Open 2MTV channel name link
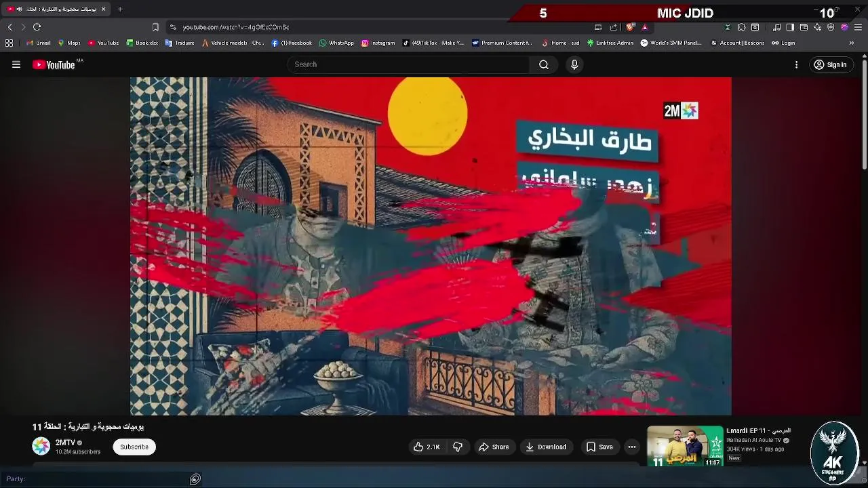The image size is (868, 488). point(65,443)
